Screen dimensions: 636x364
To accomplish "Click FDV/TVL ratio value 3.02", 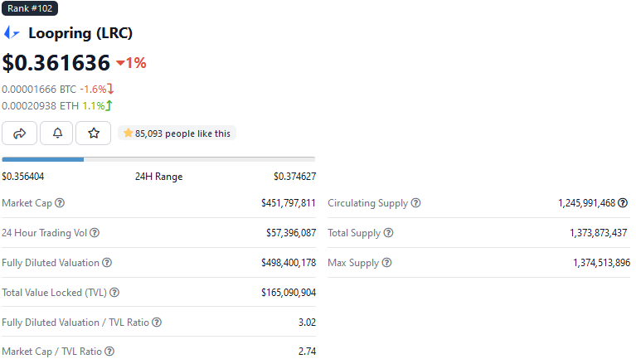I will 307,323.
